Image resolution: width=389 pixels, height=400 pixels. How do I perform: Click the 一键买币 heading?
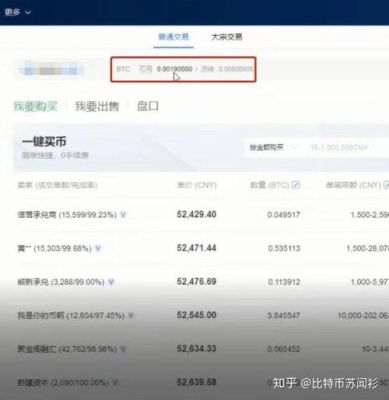click(44, 142)
